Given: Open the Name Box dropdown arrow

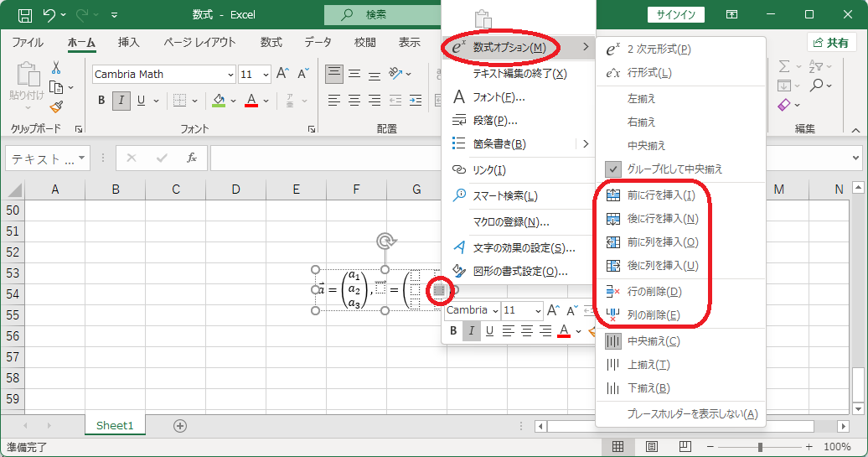Looking at the screenshot, I should tap(82, 158).
